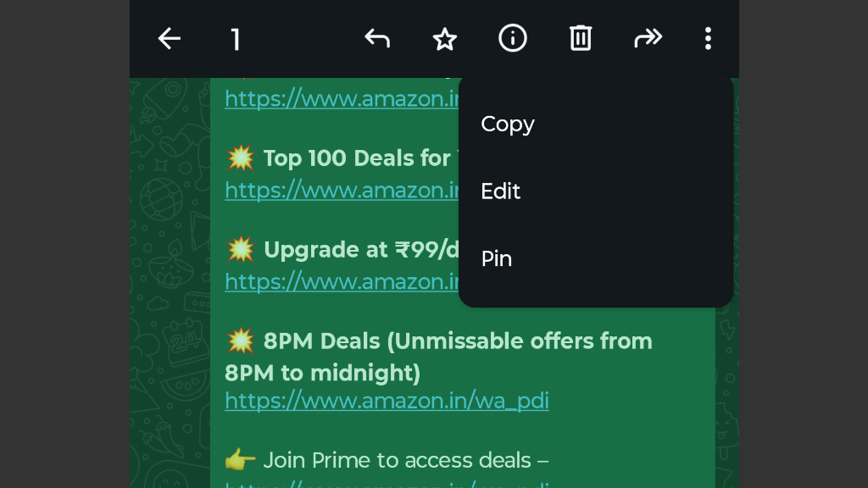
Task: Open link under Upgrade at ₹99
Action: [x=342, y=281]
